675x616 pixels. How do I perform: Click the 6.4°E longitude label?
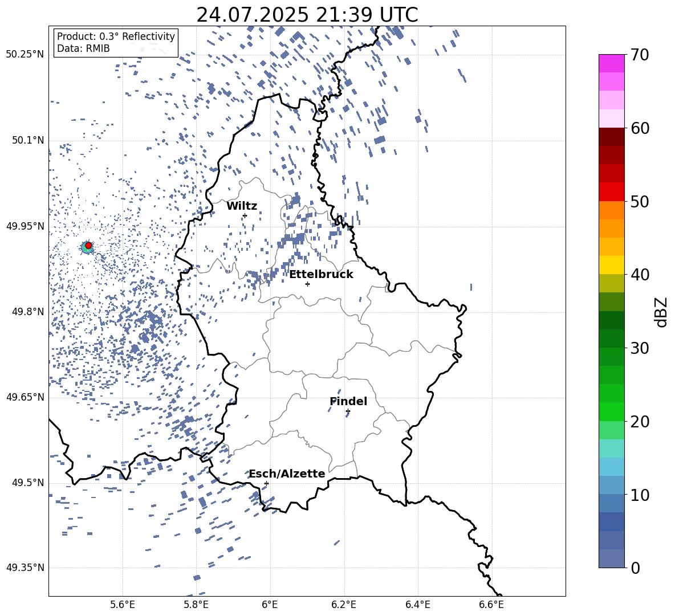click(417, 605)
